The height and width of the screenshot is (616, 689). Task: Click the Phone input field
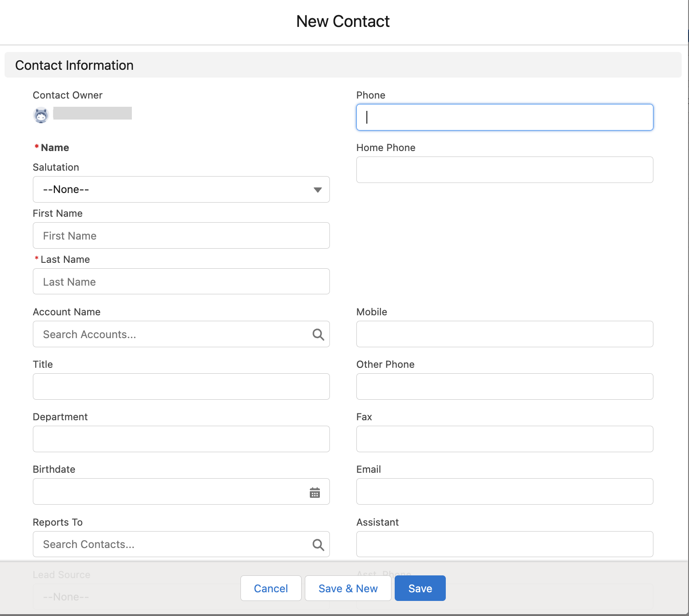[505, 117]
